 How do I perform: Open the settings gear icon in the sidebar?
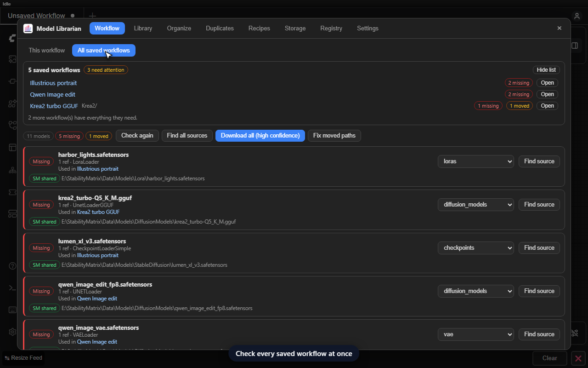pyautogui.click(x=12, y=332)
